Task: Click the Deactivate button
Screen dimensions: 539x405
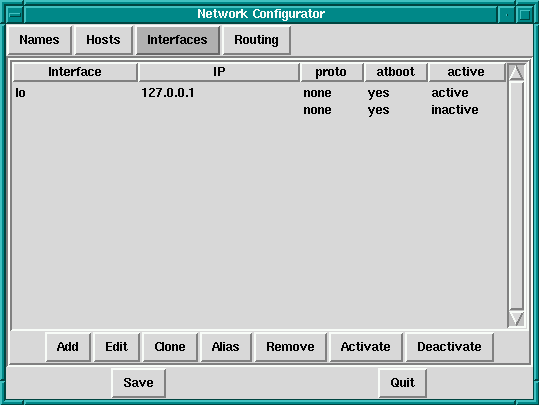Action: [x=449, y=347]
